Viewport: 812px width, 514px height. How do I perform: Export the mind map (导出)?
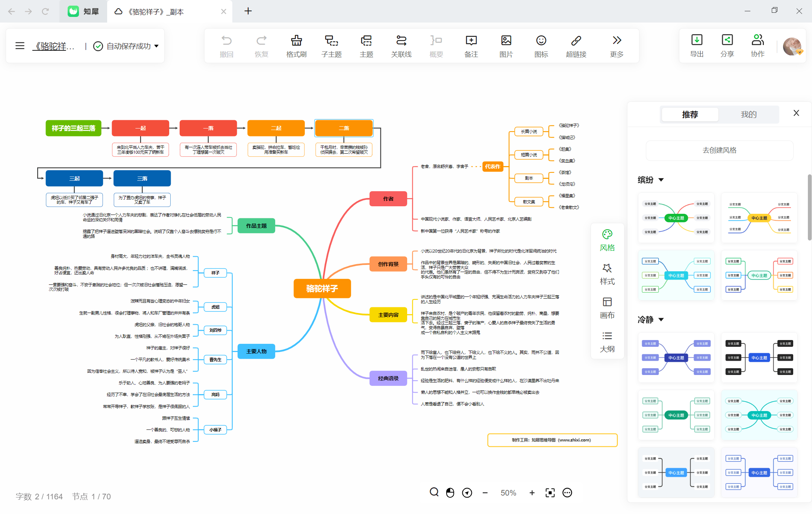coord(697,46)
